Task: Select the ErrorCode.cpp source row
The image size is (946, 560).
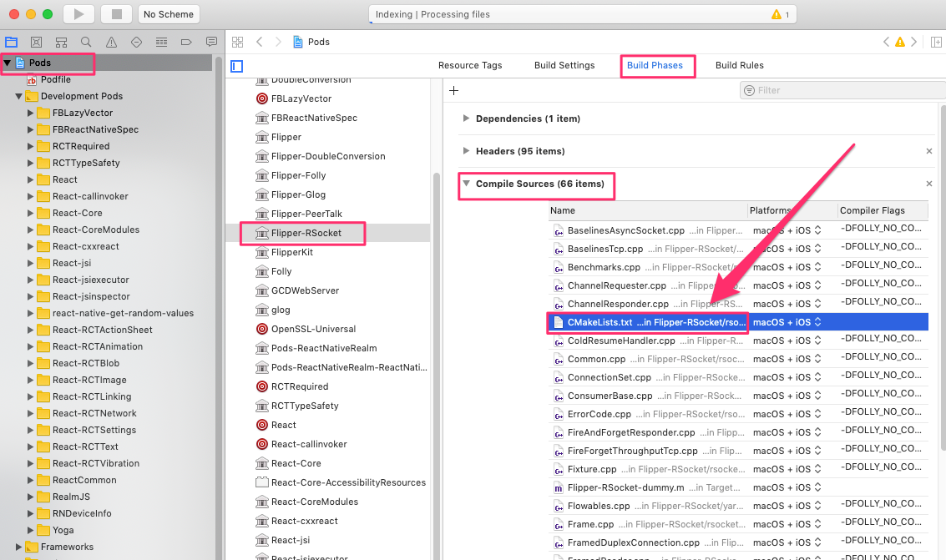Action: click(x=738, y=414)
